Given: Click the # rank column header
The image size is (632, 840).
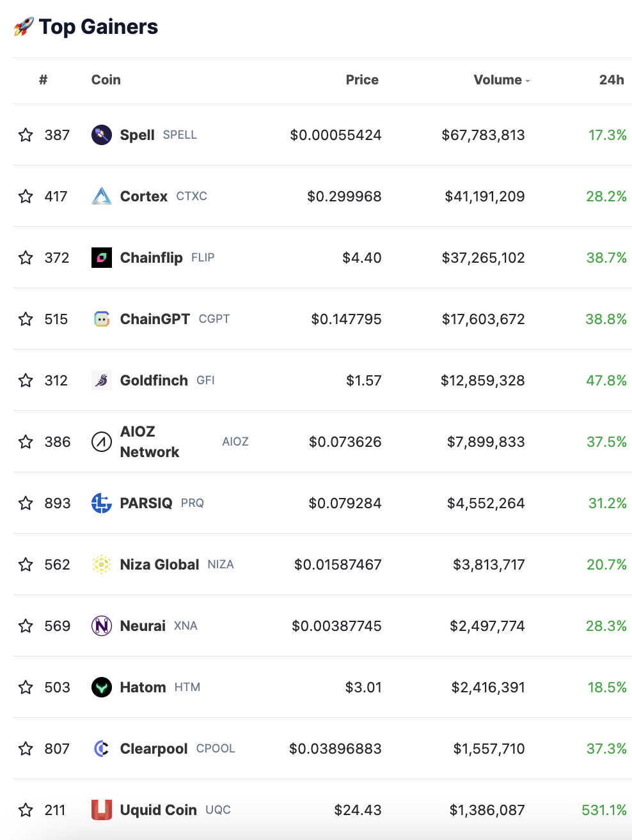Looking at the screenshot, I should point(43,80).
